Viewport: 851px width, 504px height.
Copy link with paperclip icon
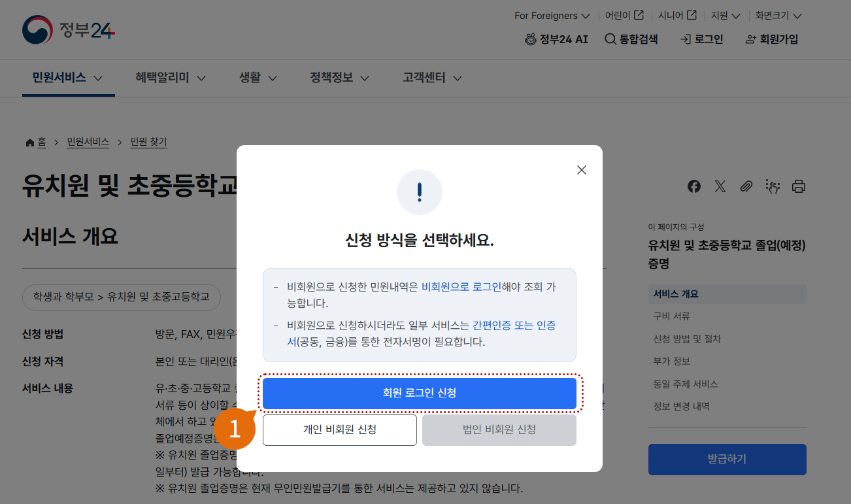point(746,186)
